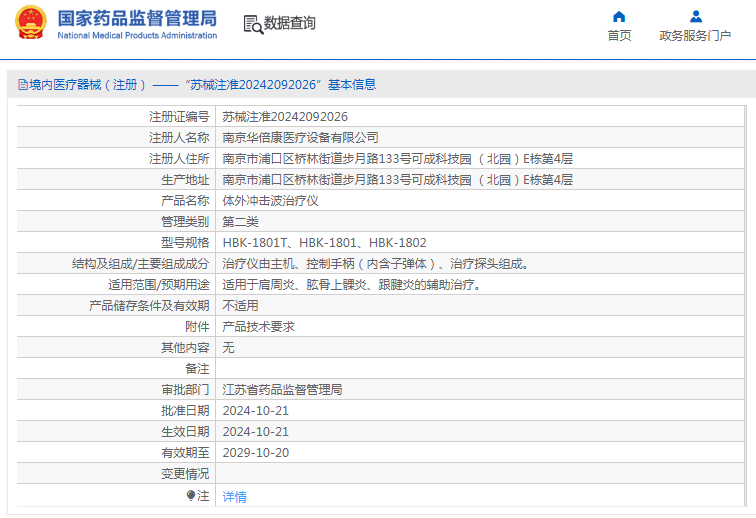This screenshot has width=756, height=518.
Task: Click the 结构及组成/主要组成成分 label
Action: tap(140, 264)
